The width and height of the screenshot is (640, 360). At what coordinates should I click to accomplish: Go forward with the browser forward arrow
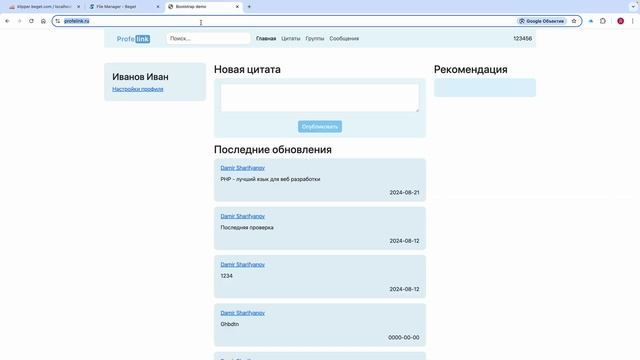(19, 21)
